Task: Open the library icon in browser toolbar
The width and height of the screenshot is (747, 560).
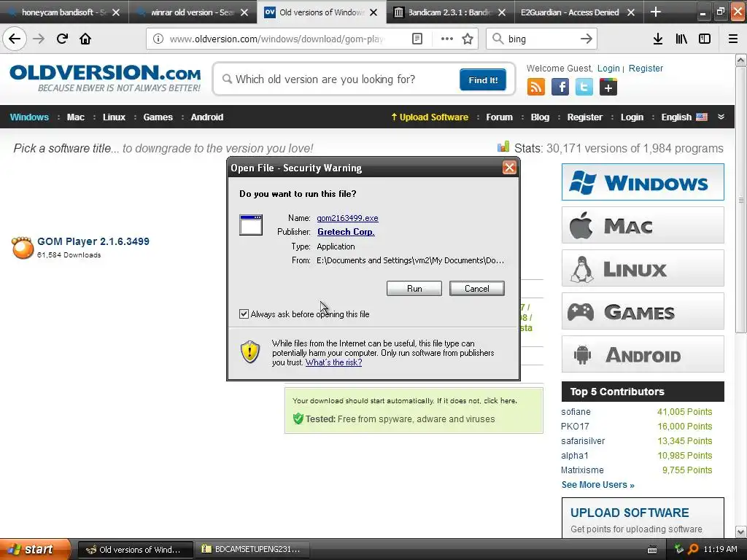Action: (x=681, y=39)
